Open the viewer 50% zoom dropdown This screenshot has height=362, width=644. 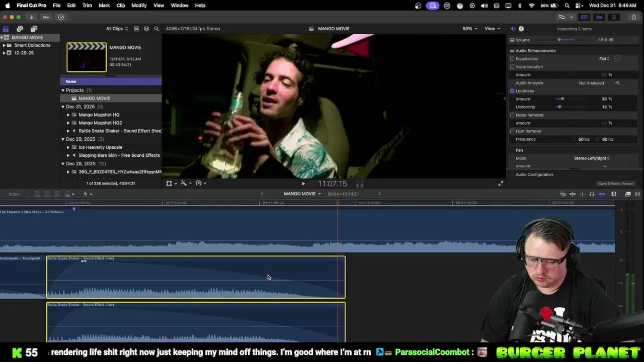[470, 29]
